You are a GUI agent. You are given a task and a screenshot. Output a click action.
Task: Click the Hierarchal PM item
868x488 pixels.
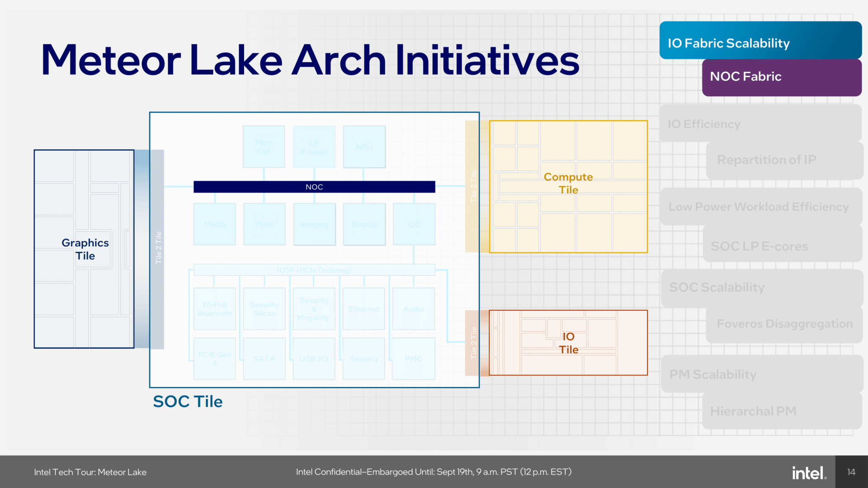[753, 411]
